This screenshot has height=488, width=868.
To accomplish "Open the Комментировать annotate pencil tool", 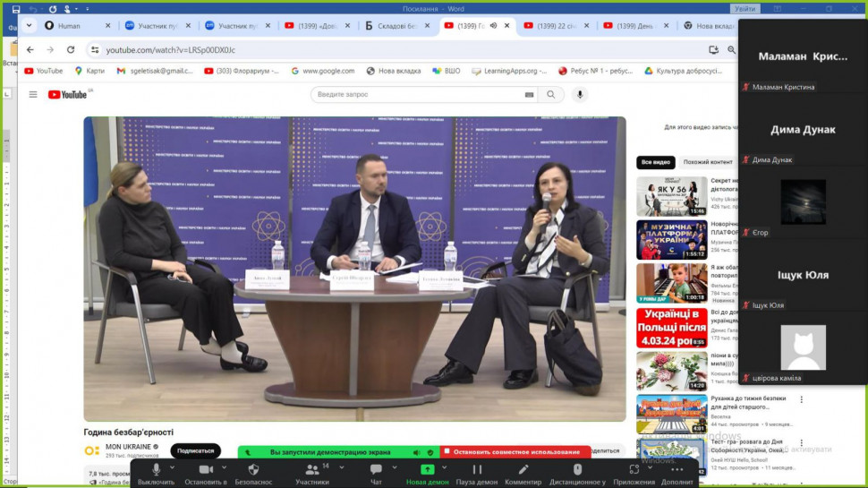I will [x=523, y=475].
